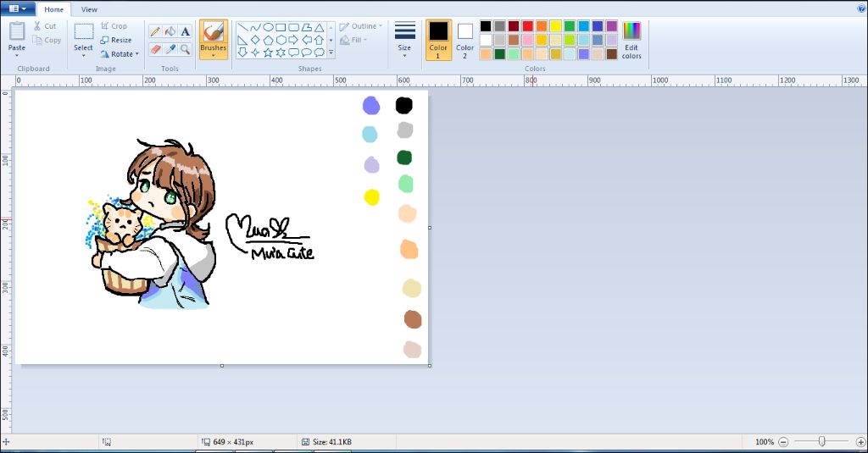Expand the Shapes gallery more arrow
The width and height of the screenshot is (868, 453).
point(331,52)
